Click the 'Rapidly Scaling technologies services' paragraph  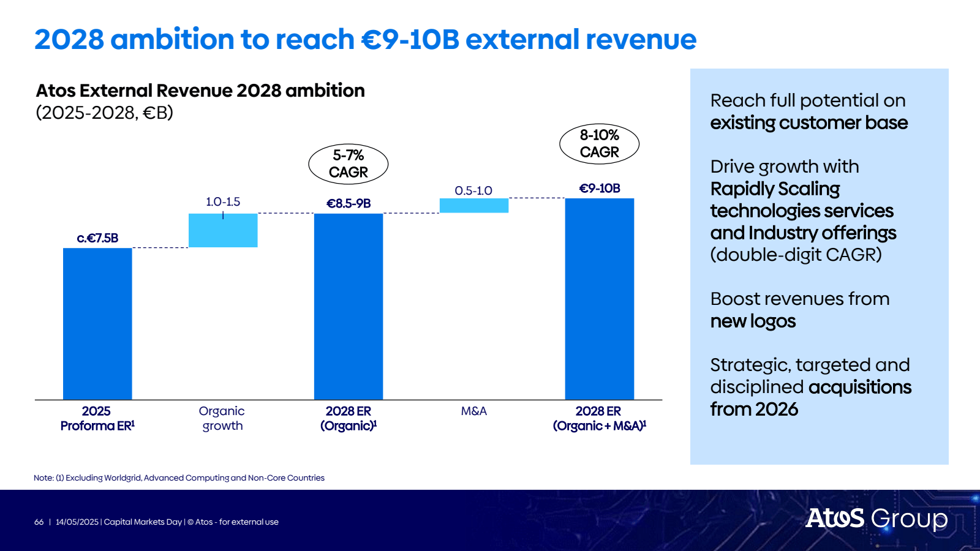point(803,211)
